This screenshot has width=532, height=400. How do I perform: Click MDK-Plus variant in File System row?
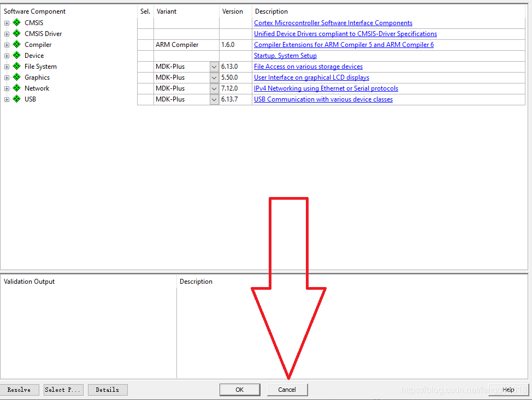tap(170, 67)
